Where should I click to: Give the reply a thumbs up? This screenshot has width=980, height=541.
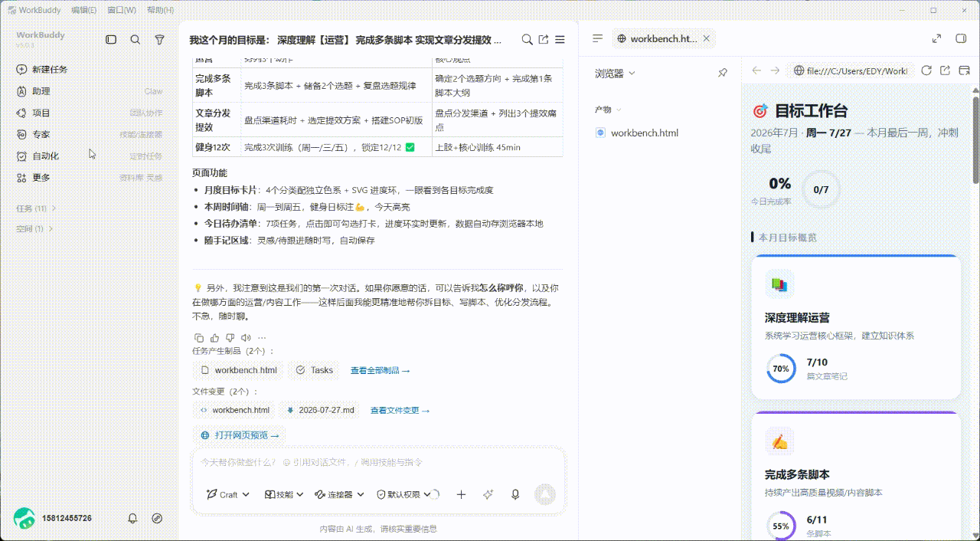point(214,337)
